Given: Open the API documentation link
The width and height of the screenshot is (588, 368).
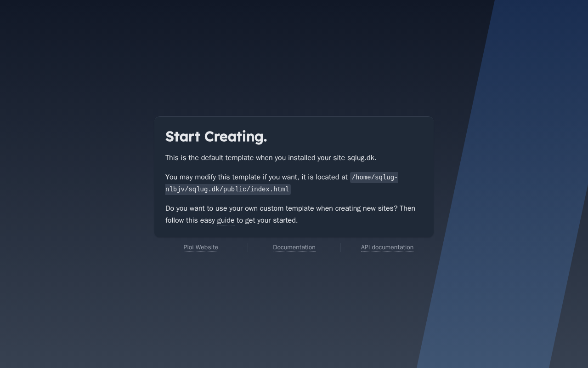Looking at the screenshot, I should [387, 247].
